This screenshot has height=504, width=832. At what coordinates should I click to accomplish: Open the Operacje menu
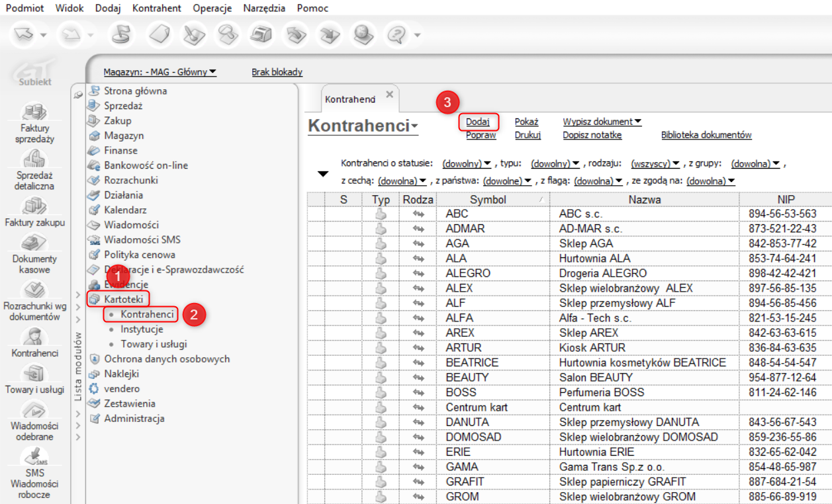point(212,8)
